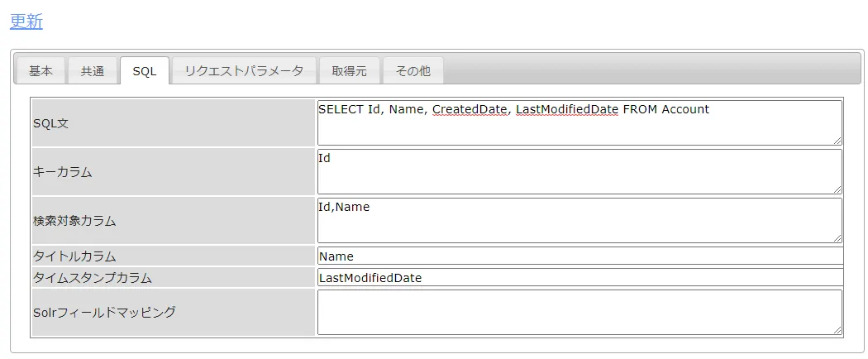The image size is (868, 359).
Task: Focus the キーカラム text area
Action: coord(579,172)
